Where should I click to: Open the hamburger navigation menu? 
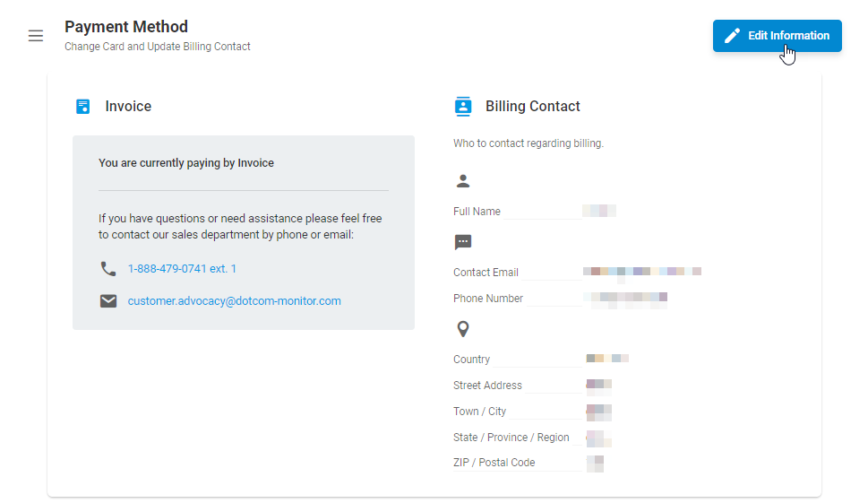tap(36, 36)
